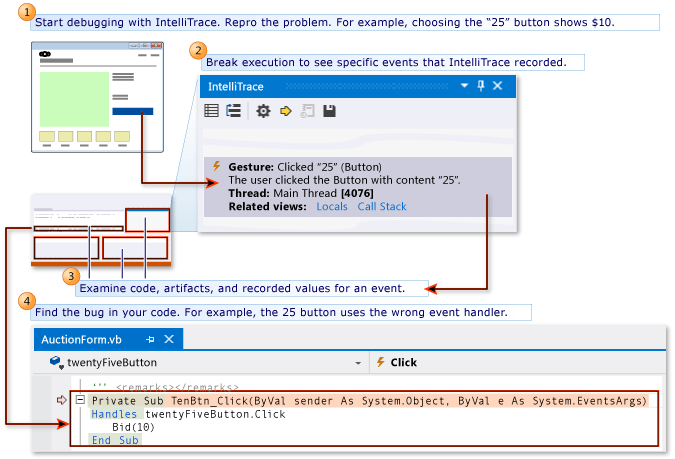Select the large green panel in app thumbnail
Image resolution: width=675 pixels, height=459 pixels.
click(x=73, y=97)
